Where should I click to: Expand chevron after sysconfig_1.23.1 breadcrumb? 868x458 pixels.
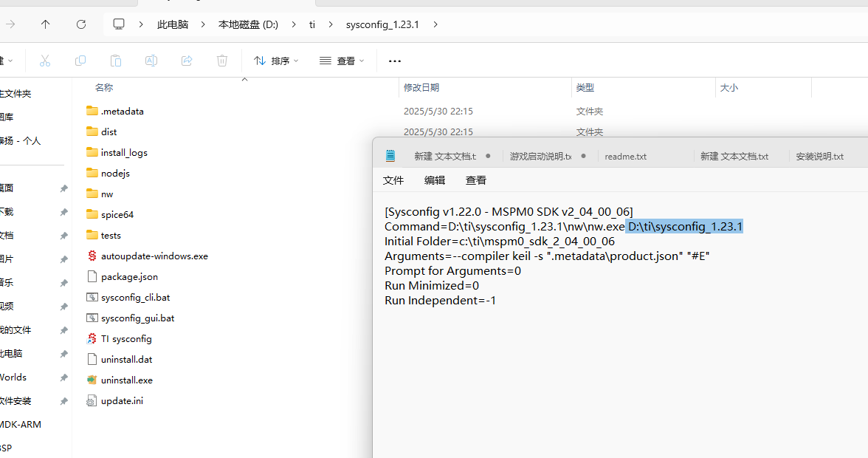(435, 24)
